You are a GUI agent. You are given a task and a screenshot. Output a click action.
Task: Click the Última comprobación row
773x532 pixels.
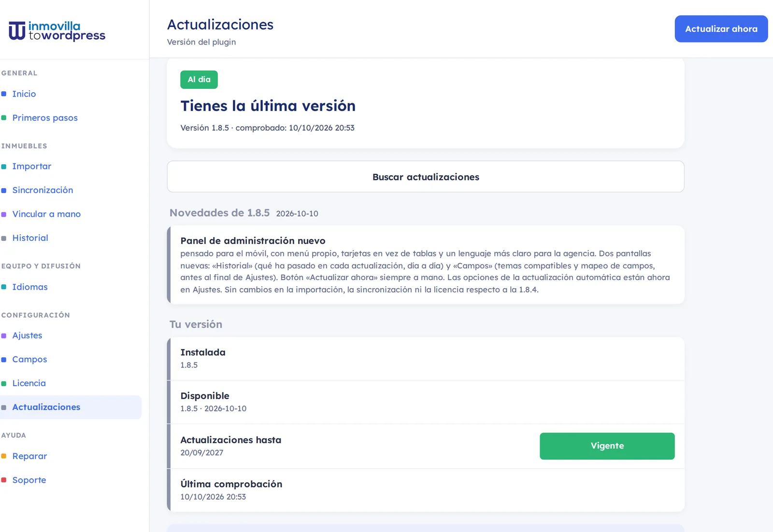point(426,490)
